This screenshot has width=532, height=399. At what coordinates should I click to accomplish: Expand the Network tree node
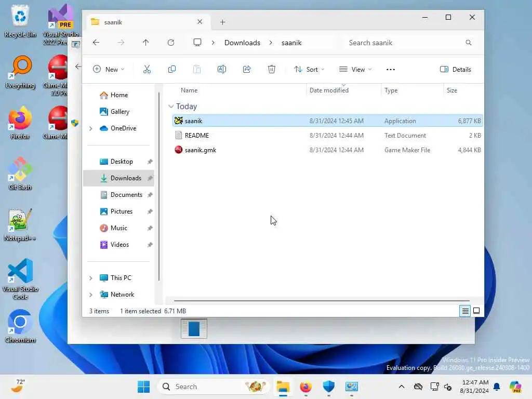90,295
